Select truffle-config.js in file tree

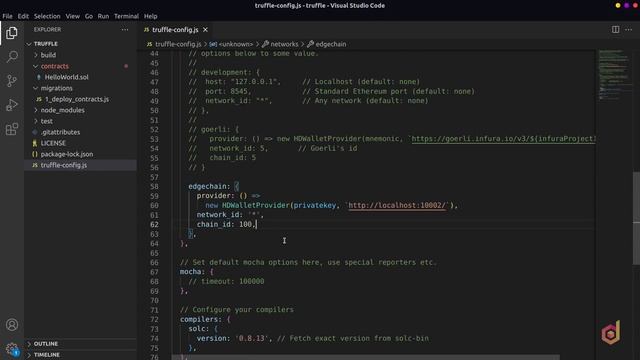pos(64,165)
